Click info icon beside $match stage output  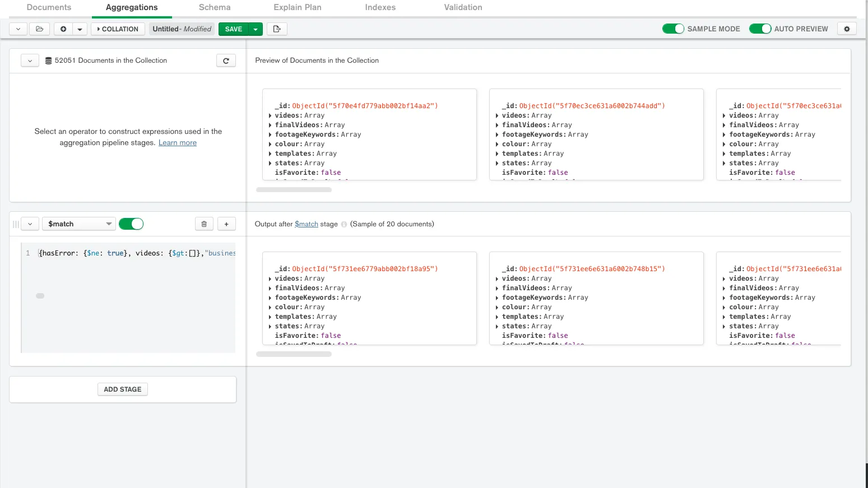coord(344,224)
